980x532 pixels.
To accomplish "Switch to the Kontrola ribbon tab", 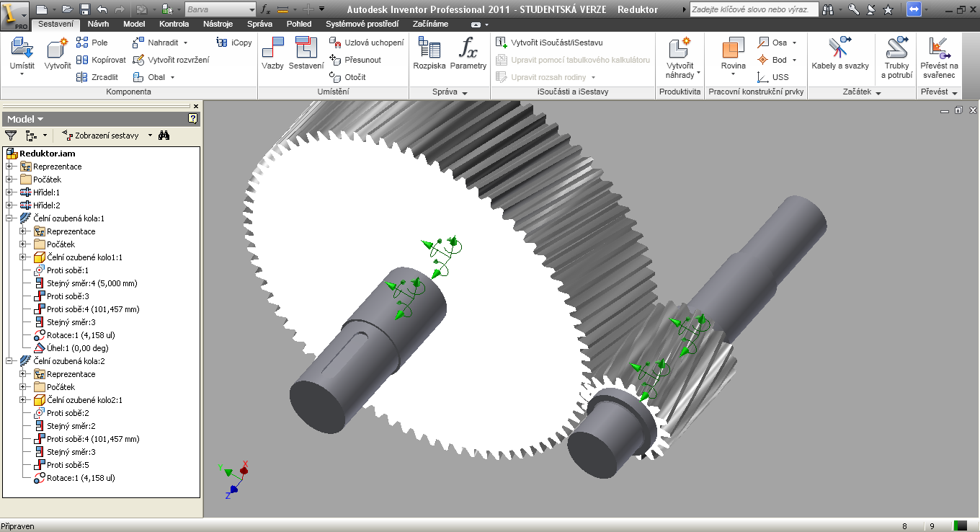I will [174, 24].
